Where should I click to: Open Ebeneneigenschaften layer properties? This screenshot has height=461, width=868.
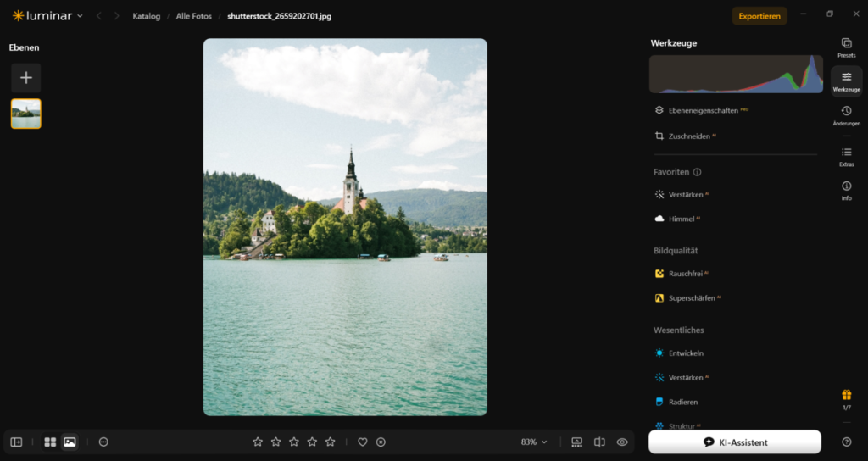[701, 110]
